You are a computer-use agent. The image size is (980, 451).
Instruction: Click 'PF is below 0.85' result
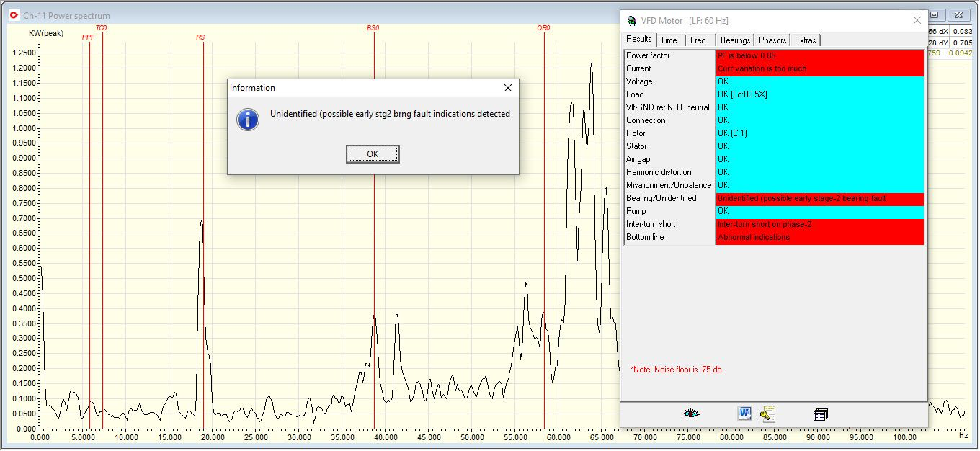[x=747, y=55]
